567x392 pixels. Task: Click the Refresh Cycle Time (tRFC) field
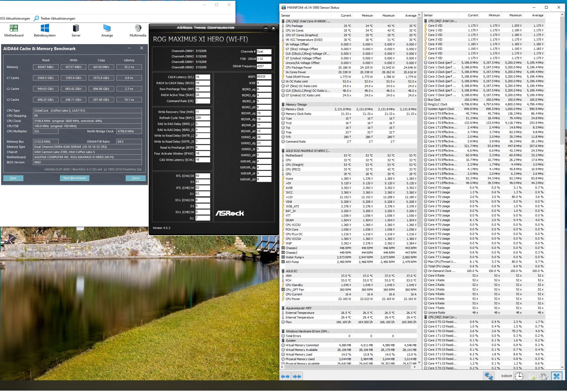(x=202, y=118)
